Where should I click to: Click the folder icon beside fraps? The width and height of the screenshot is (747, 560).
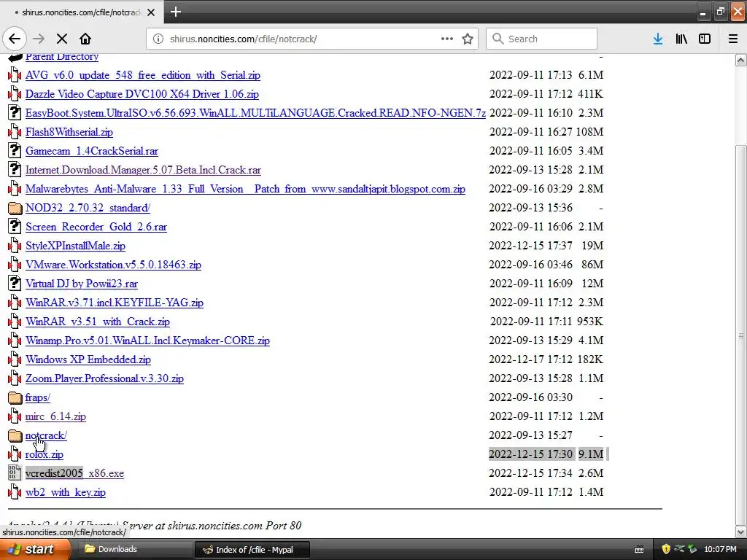[15, 397]
